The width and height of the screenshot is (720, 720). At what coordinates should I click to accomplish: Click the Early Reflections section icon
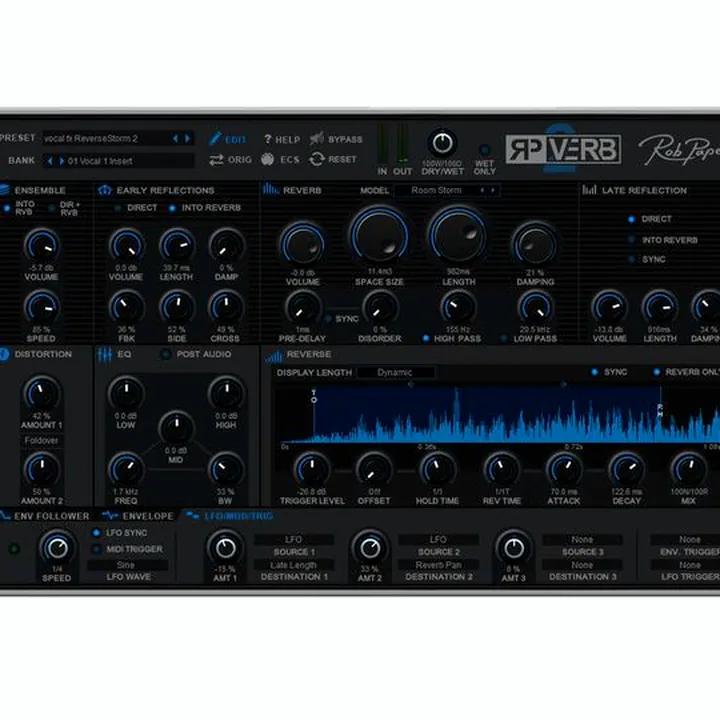105,190
